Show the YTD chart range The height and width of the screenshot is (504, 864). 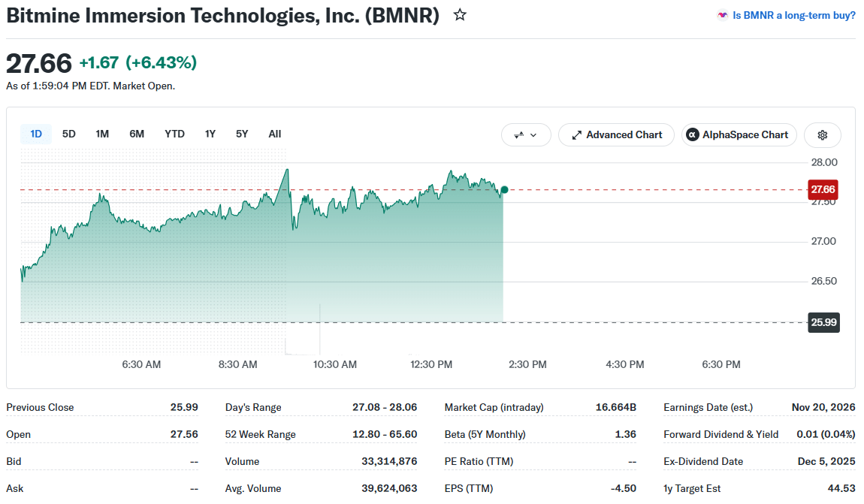click(x=174, y=134)
